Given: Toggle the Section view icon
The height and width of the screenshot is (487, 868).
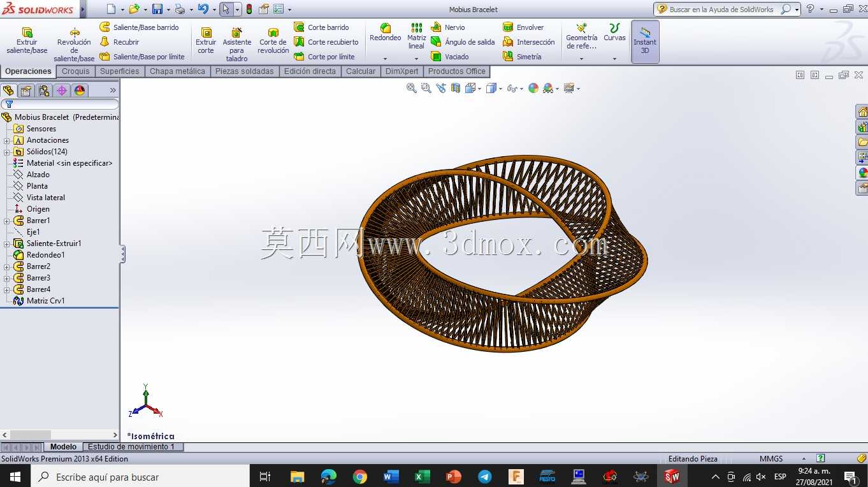Looking at the screenshot, I should click(456, 89).
